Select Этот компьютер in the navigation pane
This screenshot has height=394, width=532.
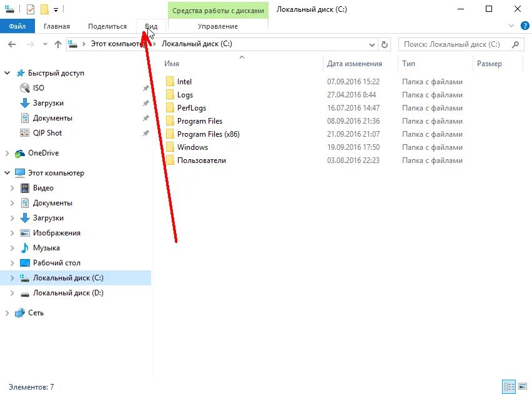click(x=56, y=173)
